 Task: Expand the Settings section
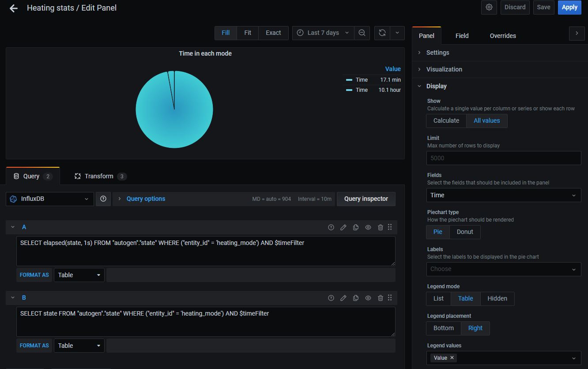[x=438, y=52]
